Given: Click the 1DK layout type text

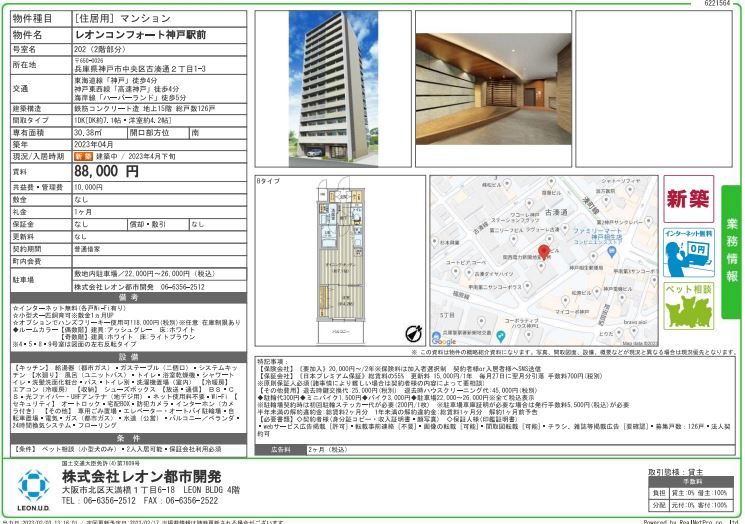Looking at the screenshot, I should coord(123,121).
